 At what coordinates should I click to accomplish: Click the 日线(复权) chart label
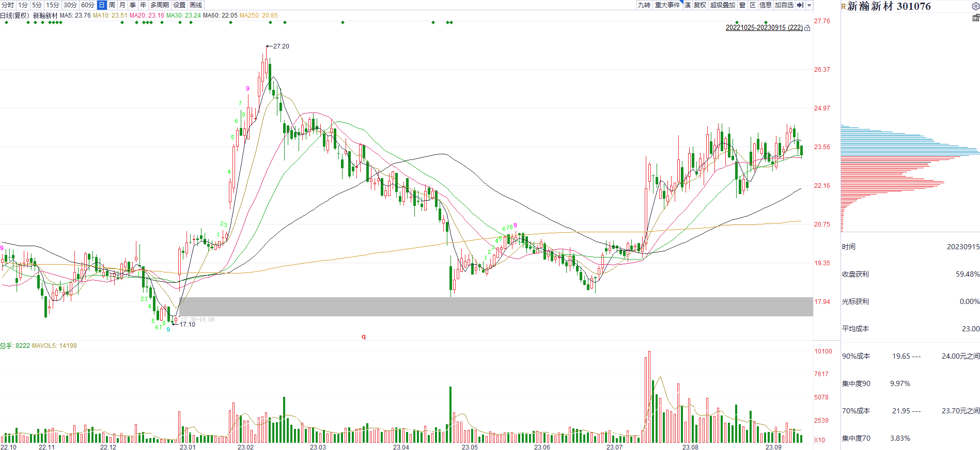[15, 15]
